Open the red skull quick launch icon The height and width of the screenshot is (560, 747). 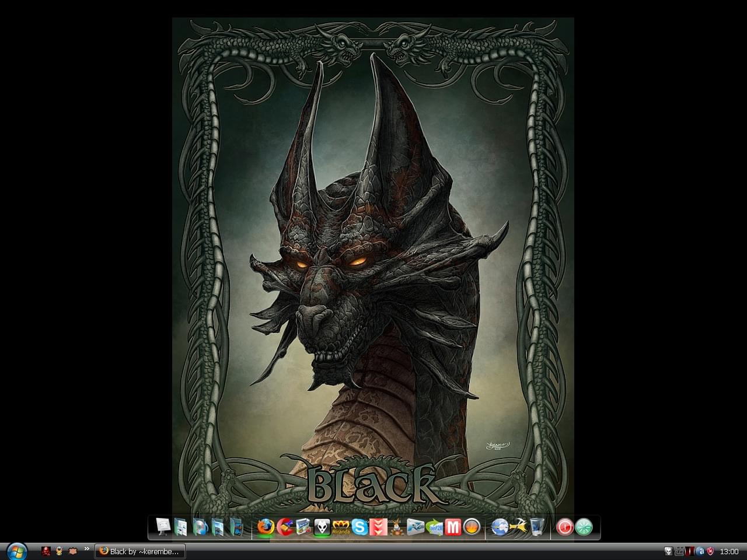click(x=46, y=551)
